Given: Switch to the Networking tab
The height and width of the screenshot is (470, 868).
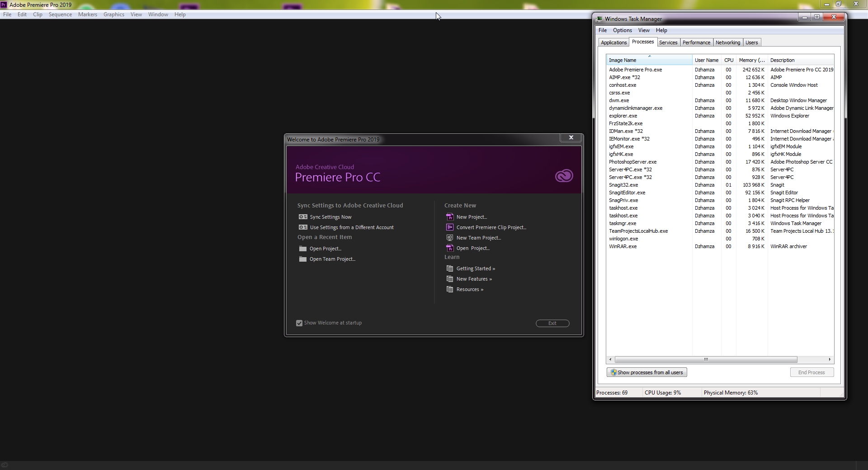Looking at the screenshot, I should (x=727, y=42).
